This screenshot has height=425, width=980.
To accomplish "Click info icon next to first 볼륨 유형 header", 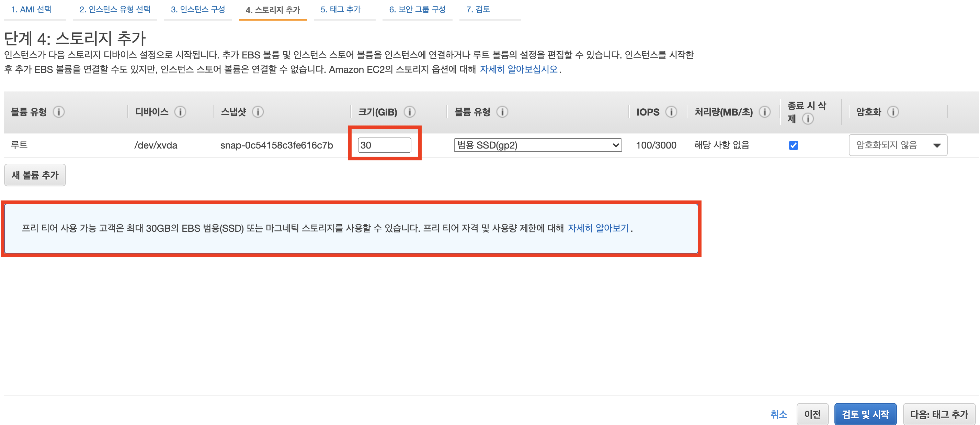I will [59, 112].
